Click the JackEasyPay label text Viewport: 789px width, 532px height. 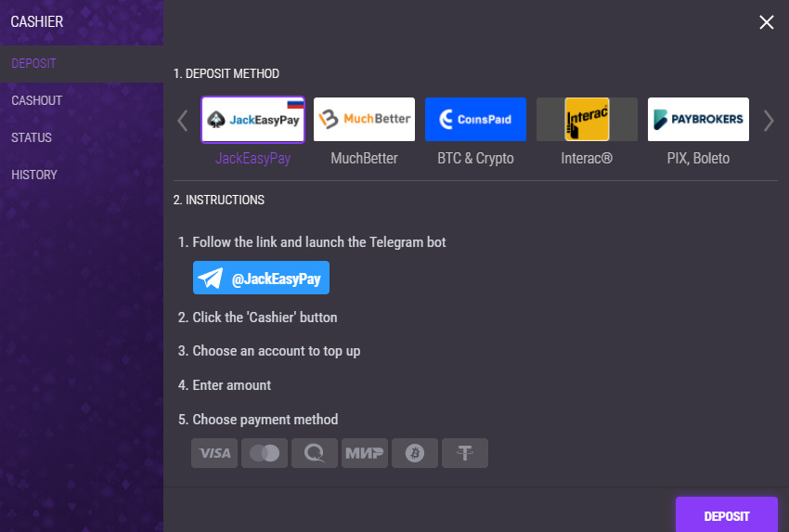tap(253, 159)
